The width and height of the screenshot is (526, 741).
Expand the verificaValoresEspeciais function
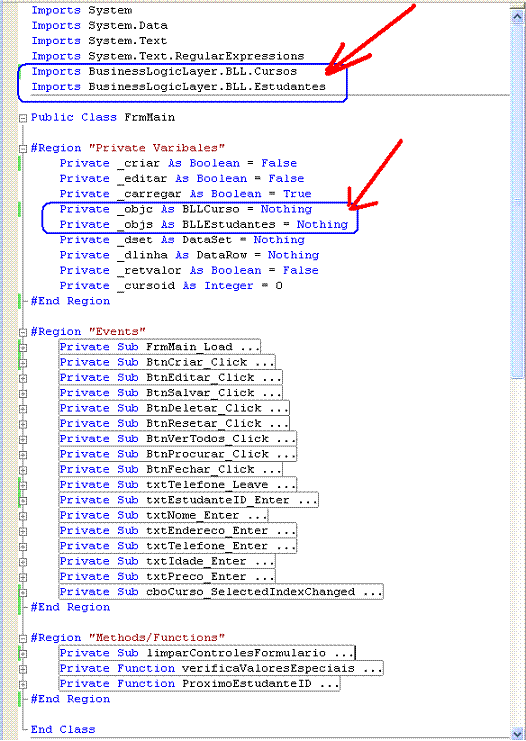[x=23, y=669]
